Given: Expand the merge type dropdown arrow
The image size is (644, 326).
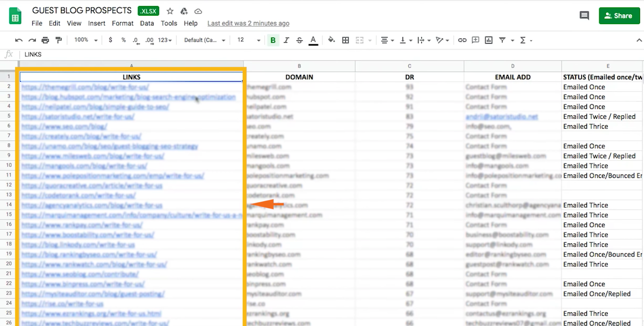Looking at the screenshot, I should (369, 40).
